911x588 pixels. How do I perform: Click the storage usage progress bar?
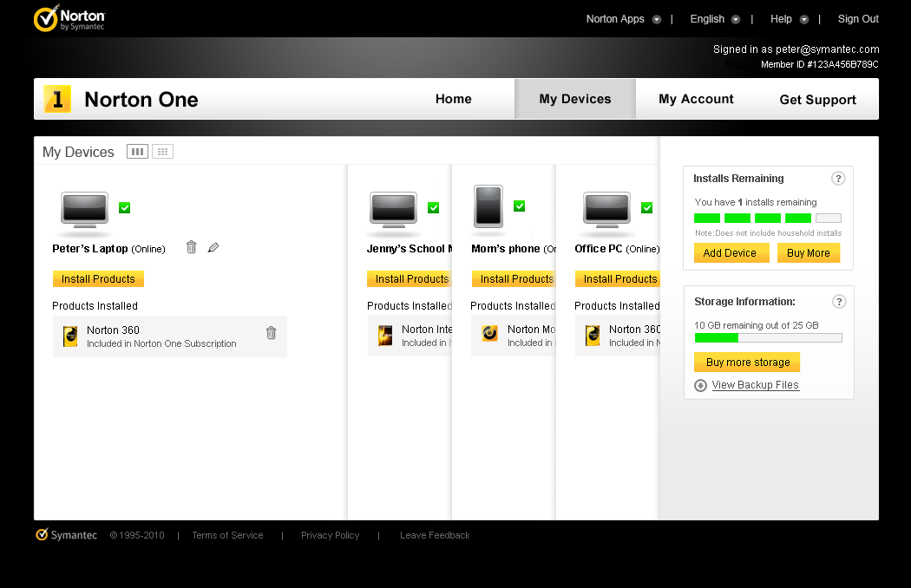tap(768, 337)
